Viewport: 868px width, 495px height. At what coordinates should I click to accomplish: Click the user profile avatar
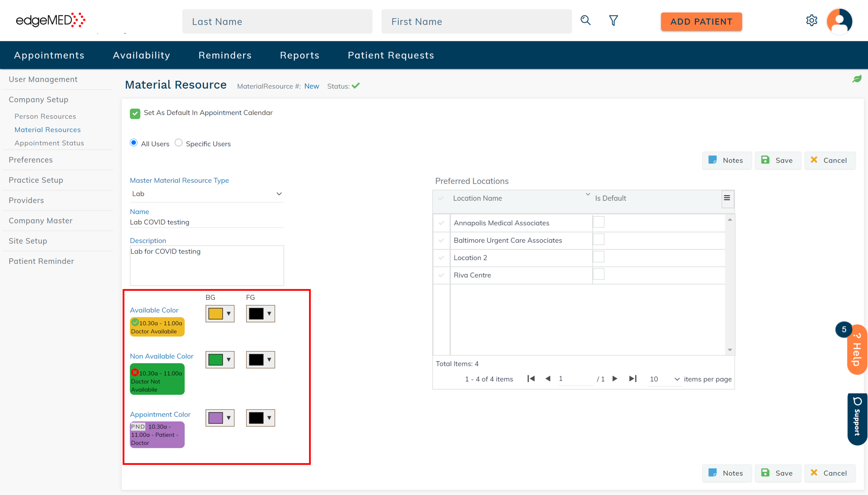[839, 21]
